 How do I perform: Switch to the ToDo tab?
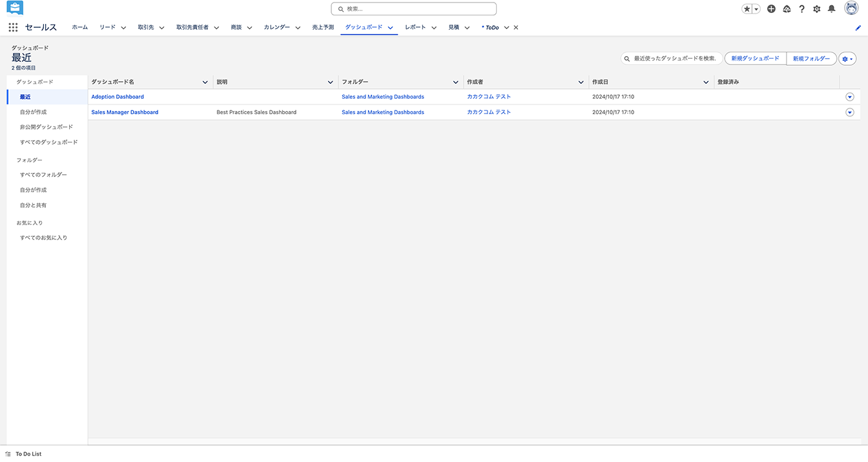490,28
